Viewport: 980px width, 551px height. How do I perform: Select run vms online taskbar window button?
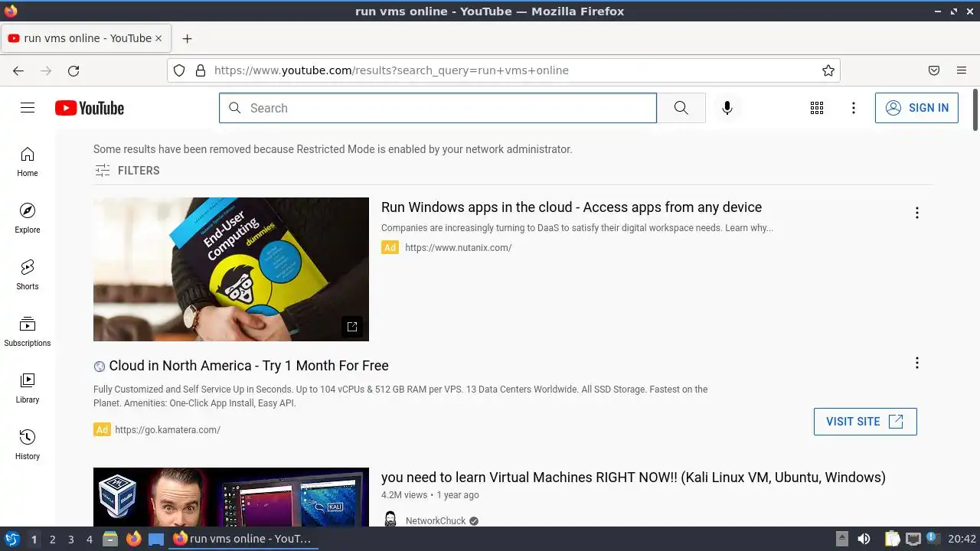tap(243, 540)
